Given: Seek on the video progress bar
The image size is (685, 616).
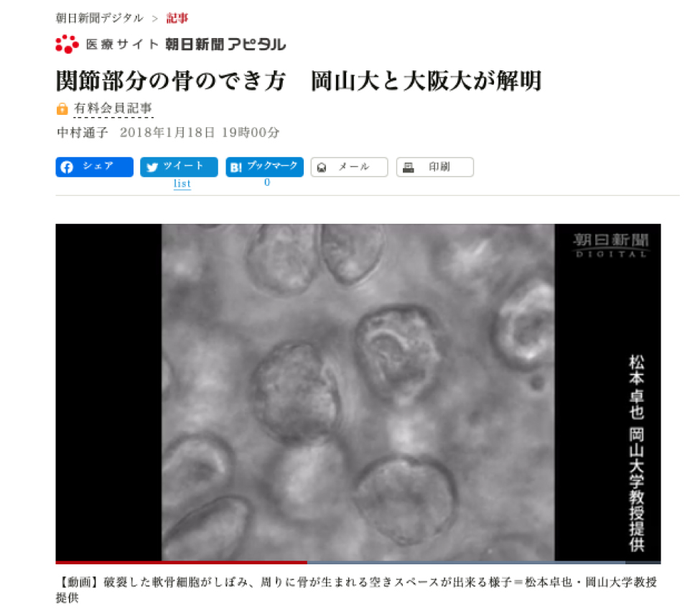Looking at the screenshot, I should pyautogui.click(x=358, y=562).
